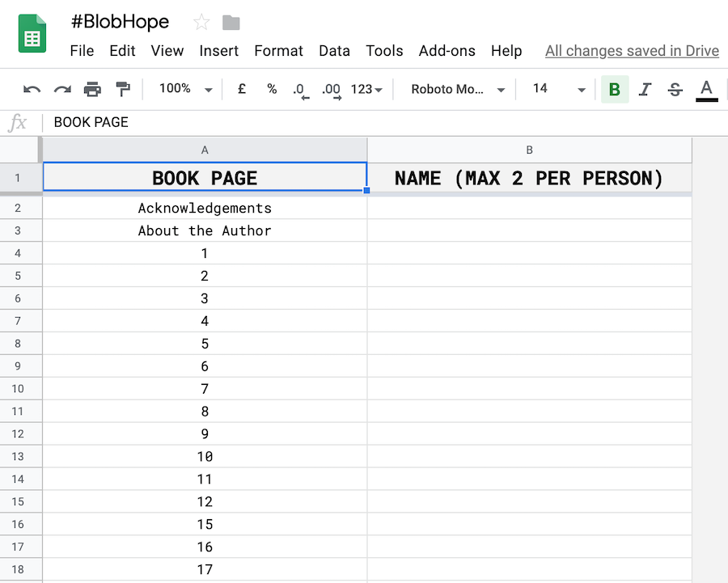Toggle italic formatting

(x=645, y=89)
